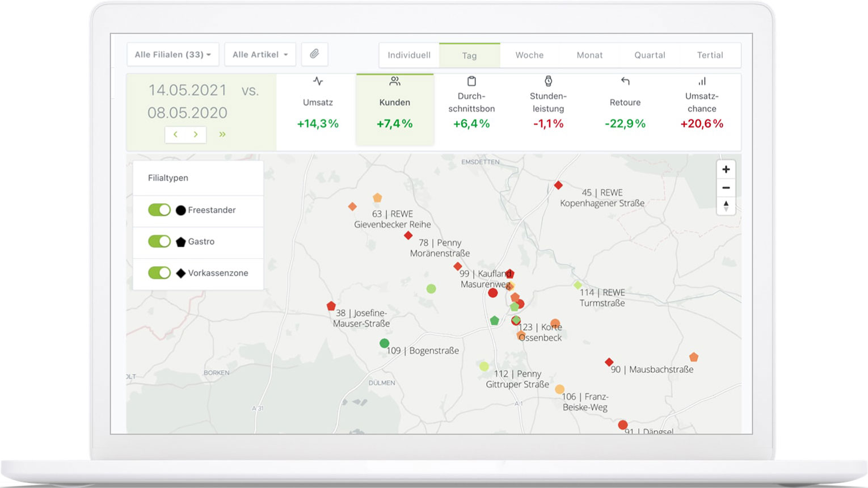
Task: Click the Stundenleistung watch icon
Action: pyautogui.click(x=548, y=81)
